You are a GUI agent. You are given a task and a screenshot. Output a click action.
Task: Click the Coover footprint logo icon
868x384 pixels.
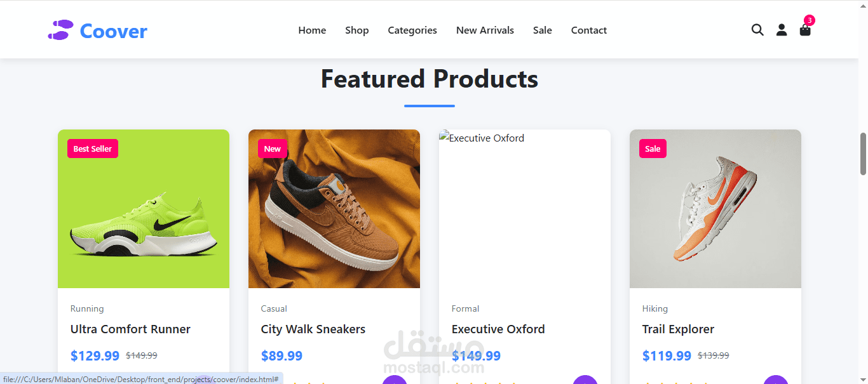point(61,30)
